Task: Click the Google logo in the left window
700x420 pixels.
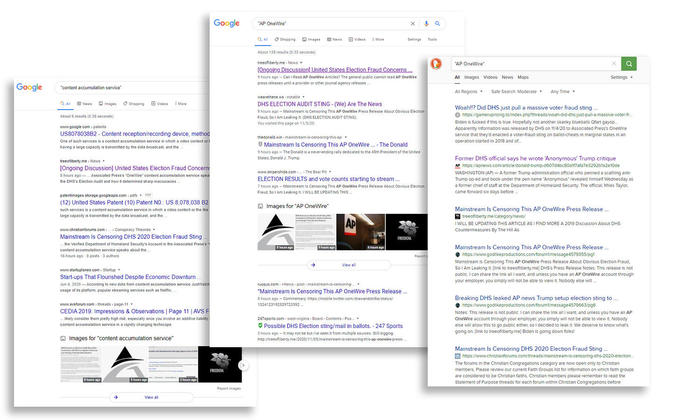Action: (x=29, y=87)
